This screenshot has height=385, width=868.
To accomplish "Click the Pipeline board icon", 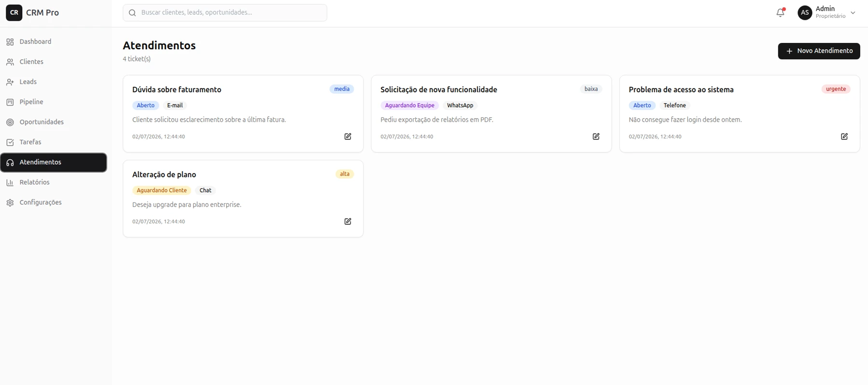I will click(10, 102).
